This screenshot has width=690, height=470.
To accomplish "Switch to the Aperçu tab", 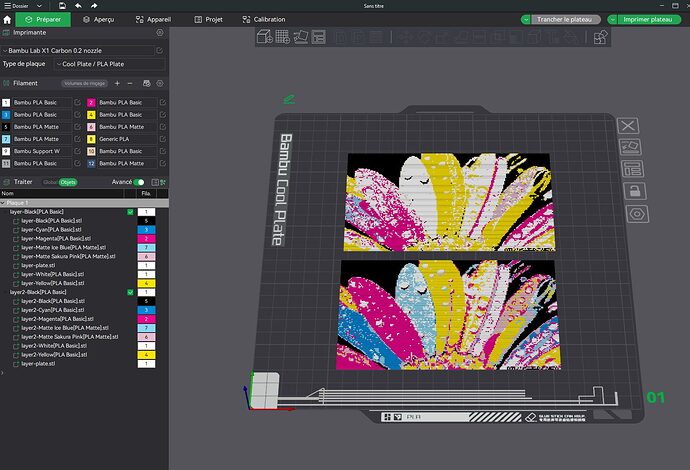I will tap(99, 19).
